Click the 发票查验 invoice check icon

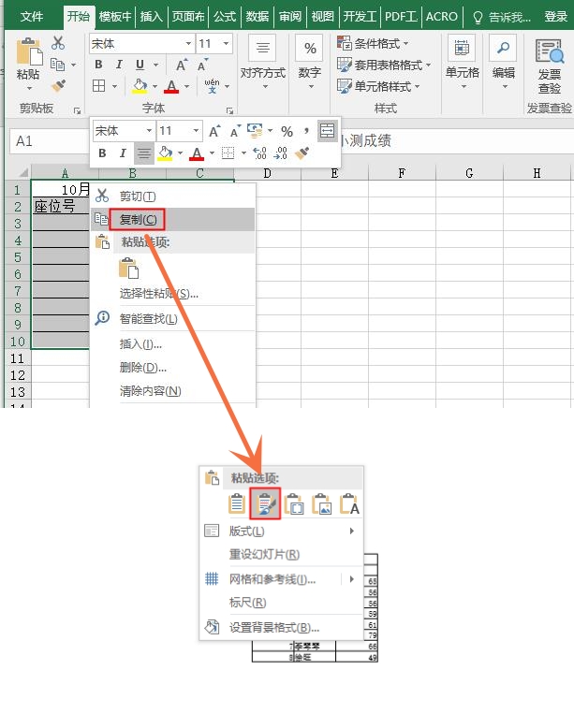(550, 51)
